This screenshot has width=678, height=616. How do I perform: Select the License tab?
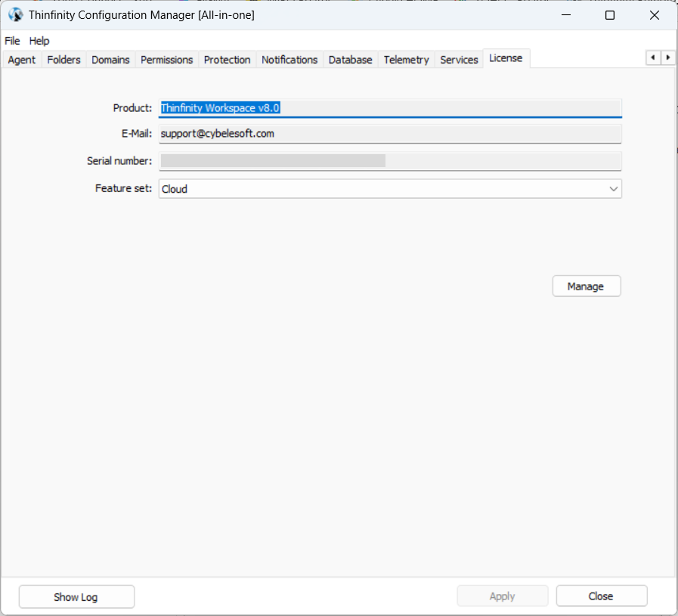[506, 58]
